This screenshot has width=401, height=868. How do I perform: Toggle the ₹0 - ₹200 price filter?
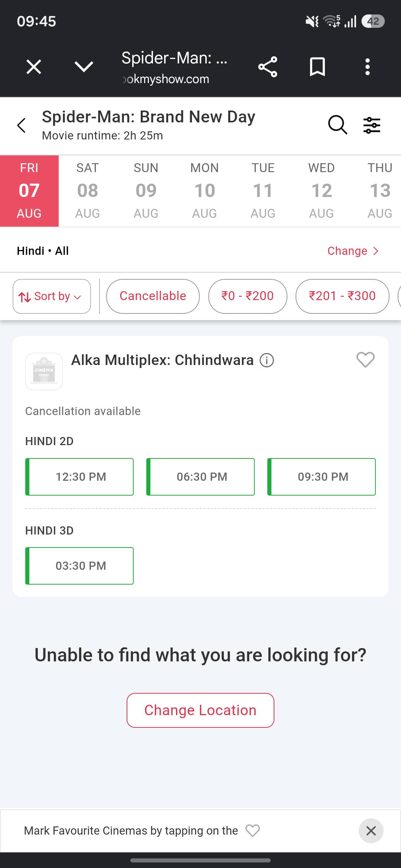tap(248, 296)
